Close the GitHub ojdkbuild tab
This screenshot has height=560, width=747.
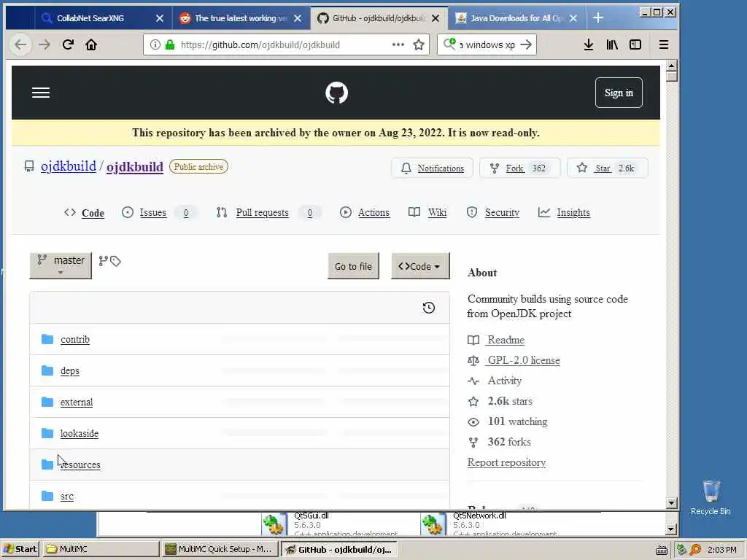[x=436, y=18]
